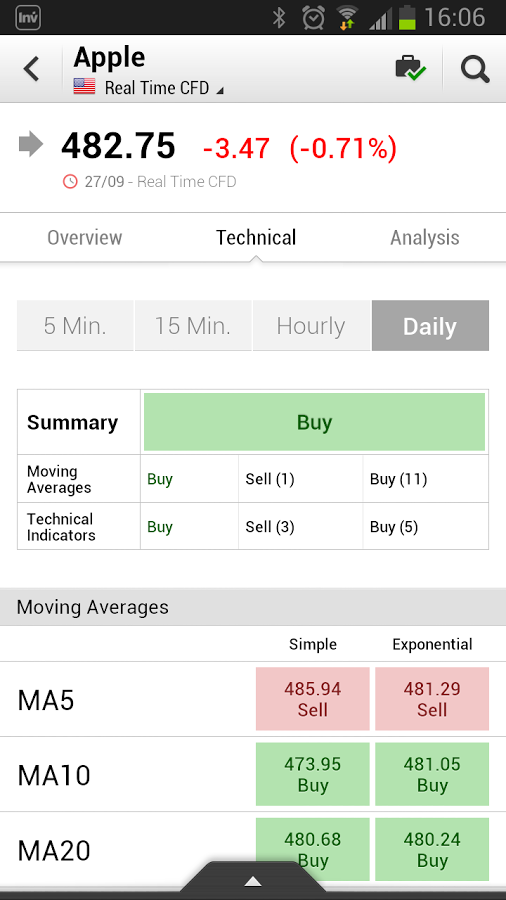Tap the search magnifier icon
Viewport: 506px width, 900px height.
pyautogui.click(x=475, y=69)
